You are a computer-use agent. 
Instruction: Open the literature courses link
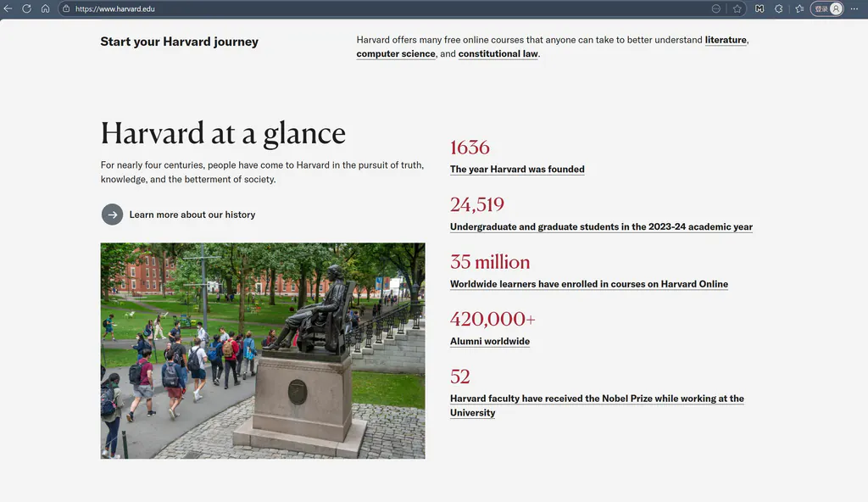[726, 40]
